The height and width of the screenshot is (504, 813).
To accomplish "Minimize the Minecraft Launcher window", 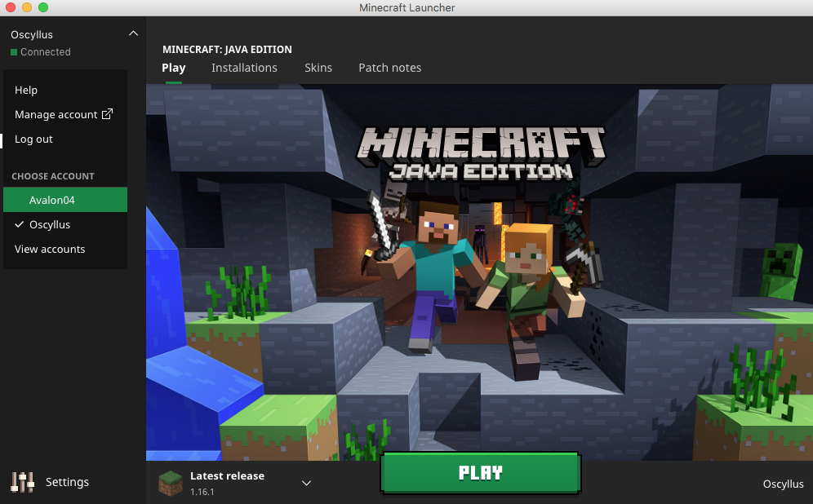I will point(27,7).
